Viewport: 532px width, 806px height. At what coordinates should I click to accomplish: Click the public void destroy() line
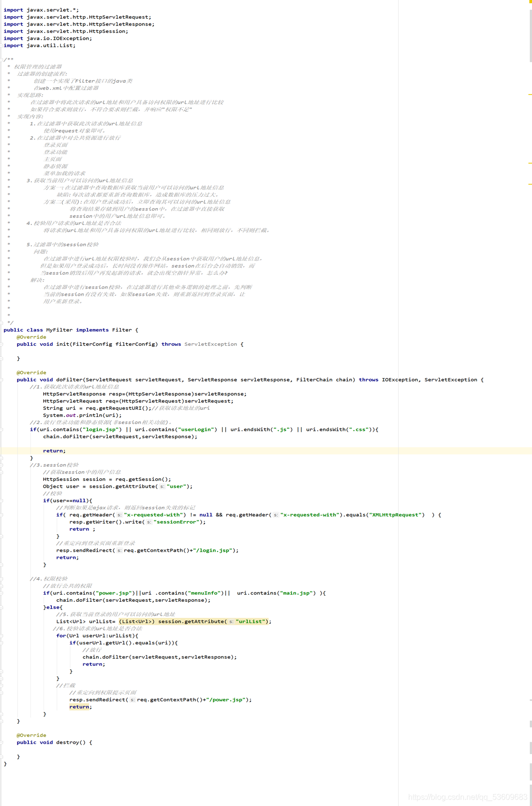tap(54, 743)
